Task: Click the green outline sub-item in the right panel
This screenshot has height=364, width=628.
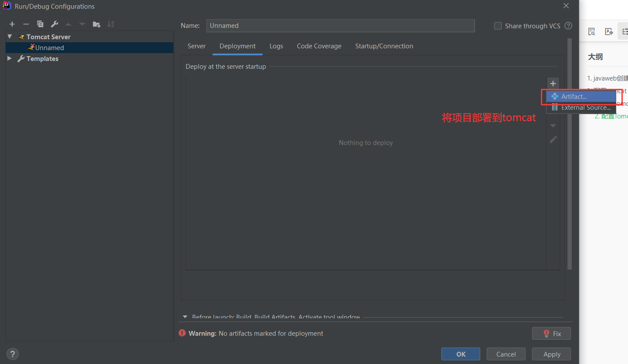Action: (x=611, y=116)
